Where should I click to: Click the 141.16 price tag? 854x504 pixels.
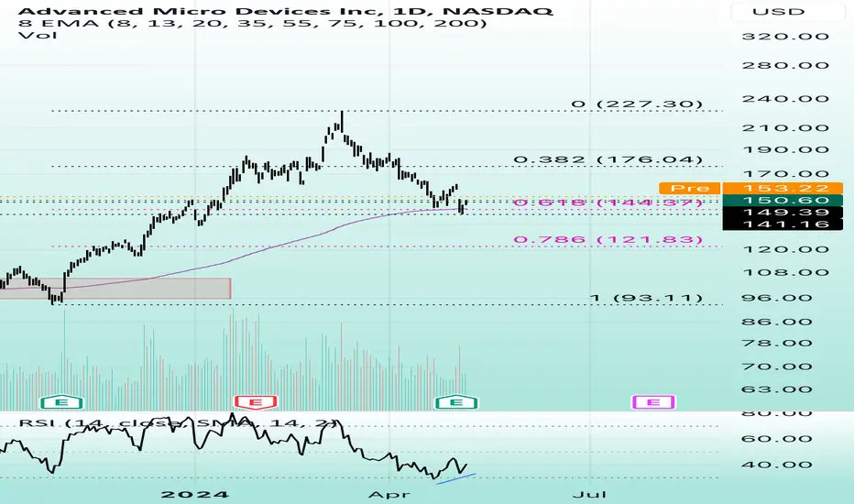tap(783, 224)
